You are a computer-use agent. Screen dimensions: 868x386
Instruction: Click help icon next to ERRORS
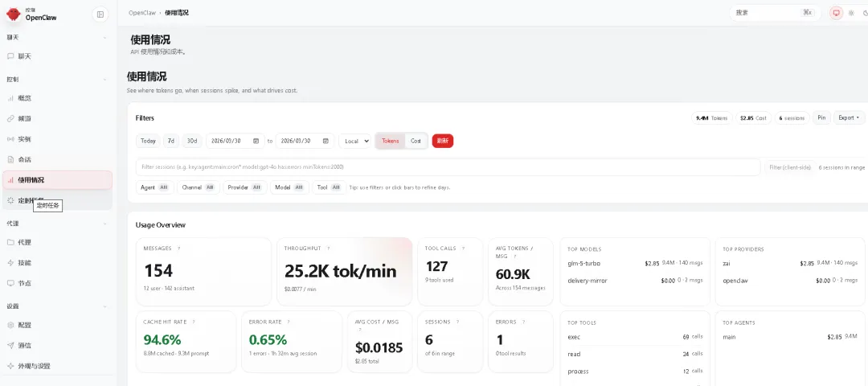pos(523,322)
